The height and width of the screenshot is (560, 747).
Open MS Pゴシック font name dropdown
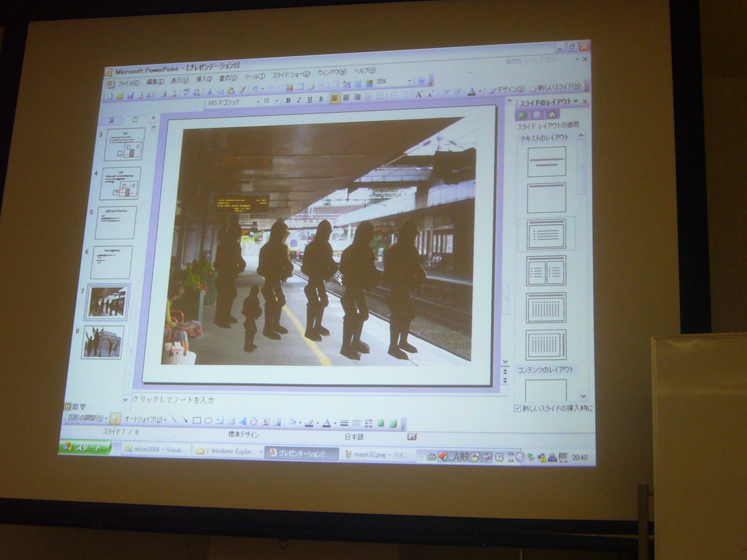pos(258,101)
